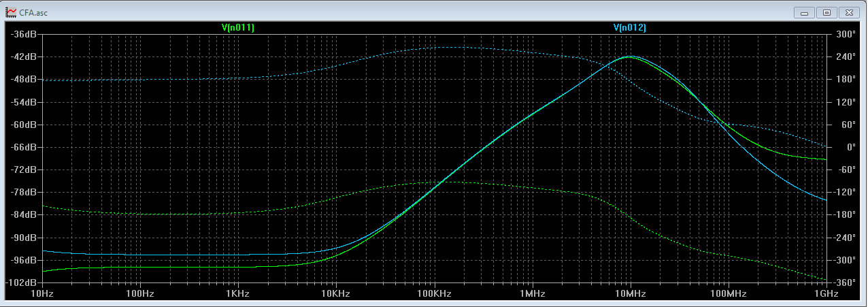Click the 10MHz frequency axis label
This screenshot has height=307, width=868.
click(x=630, y=293)
